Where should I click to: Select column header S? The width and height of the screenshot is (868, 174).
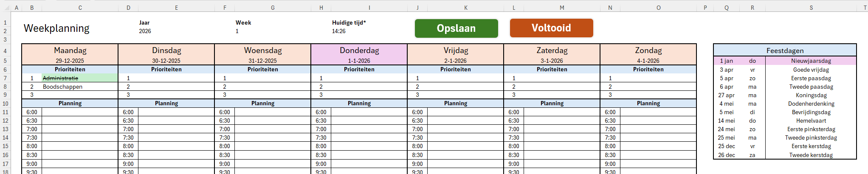coord(811,8)
